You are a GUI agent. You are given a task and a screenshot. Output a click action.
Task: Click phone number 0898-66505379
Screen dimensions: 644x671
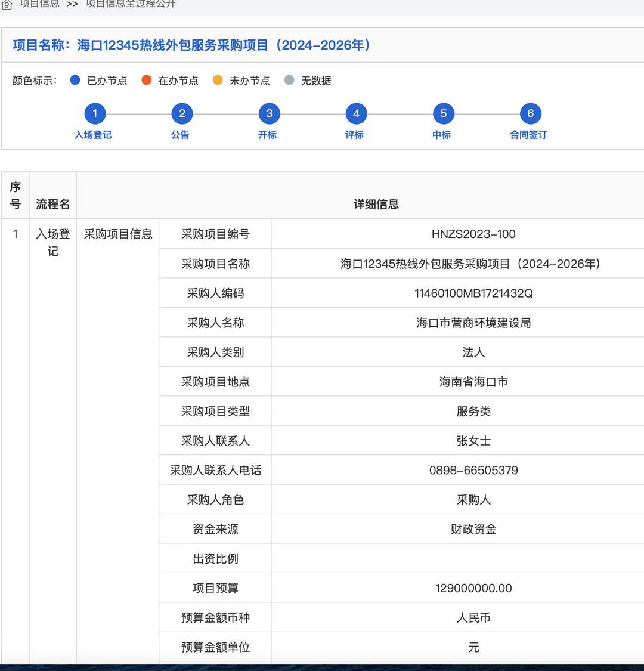pos(473,471)
